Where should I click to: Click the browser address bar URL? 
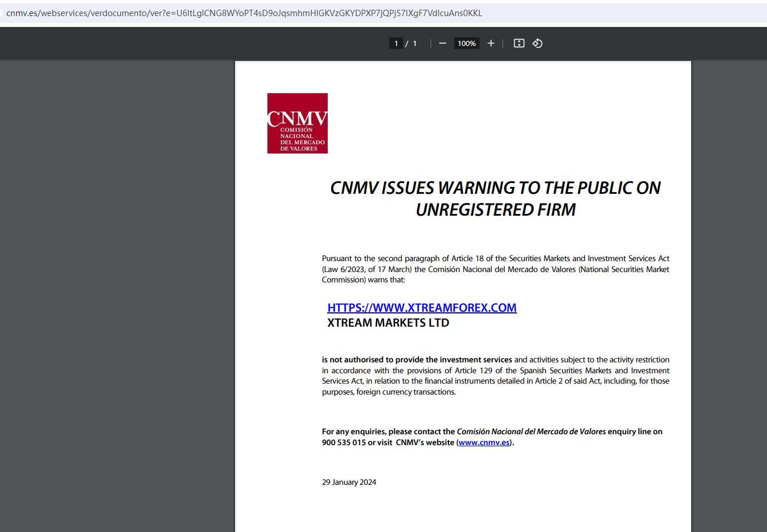click(244, 13)
